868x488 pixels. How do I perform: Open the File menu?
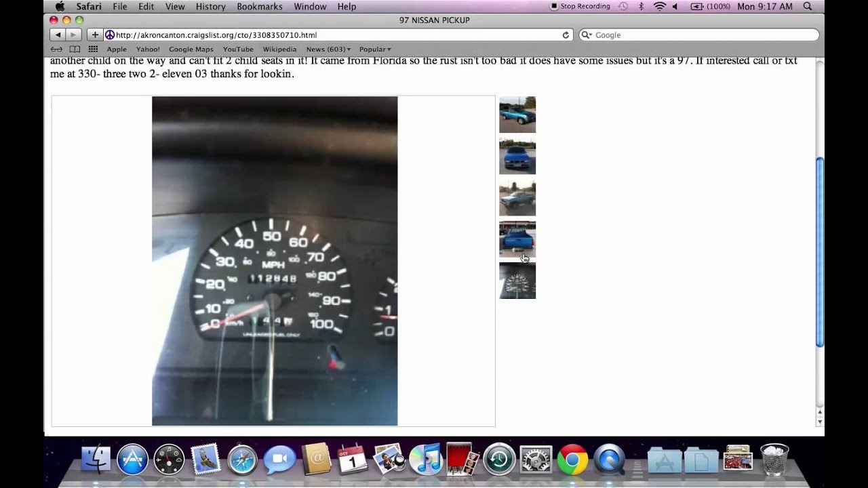tap(120, 7)
